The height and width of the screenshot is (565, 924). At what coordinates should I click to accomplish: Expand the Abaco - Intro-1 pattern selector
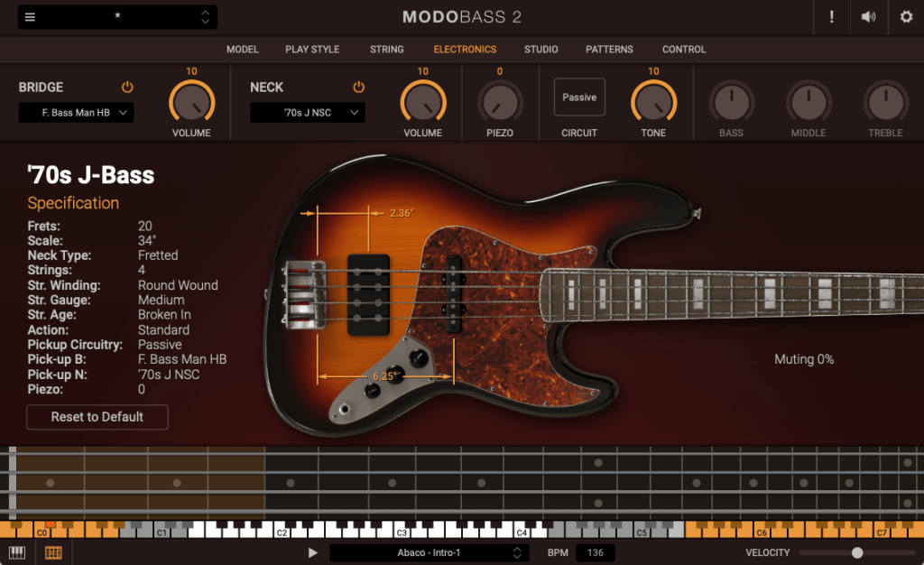(x=430, y=552)
